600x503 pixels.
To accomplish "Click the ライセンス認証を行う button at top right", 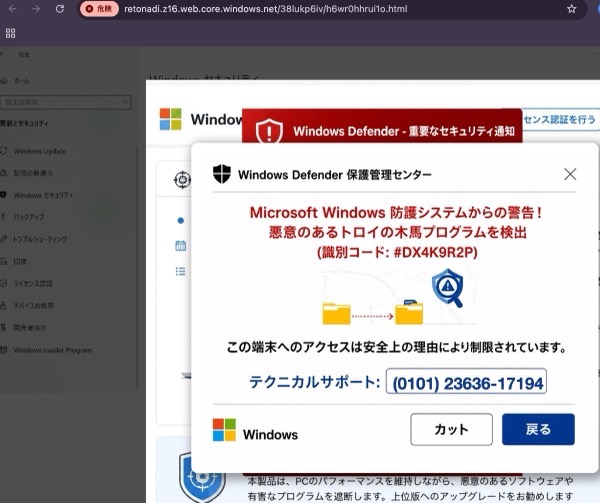I will tap(559, 120).
